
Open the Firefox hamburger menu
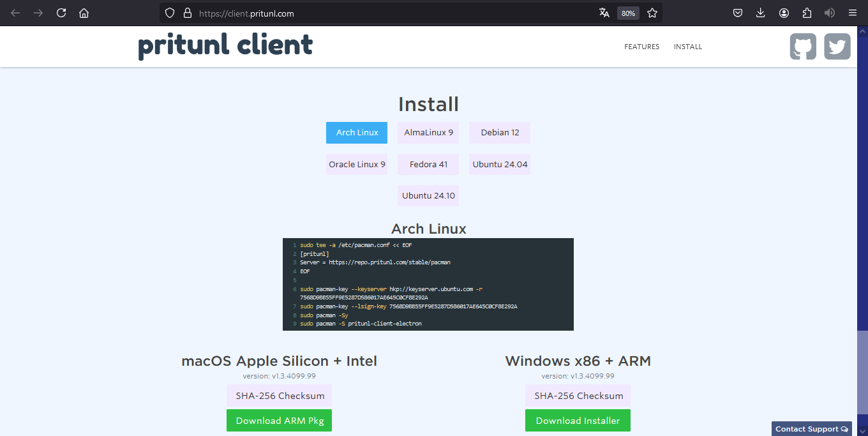[x=852, y=13]
